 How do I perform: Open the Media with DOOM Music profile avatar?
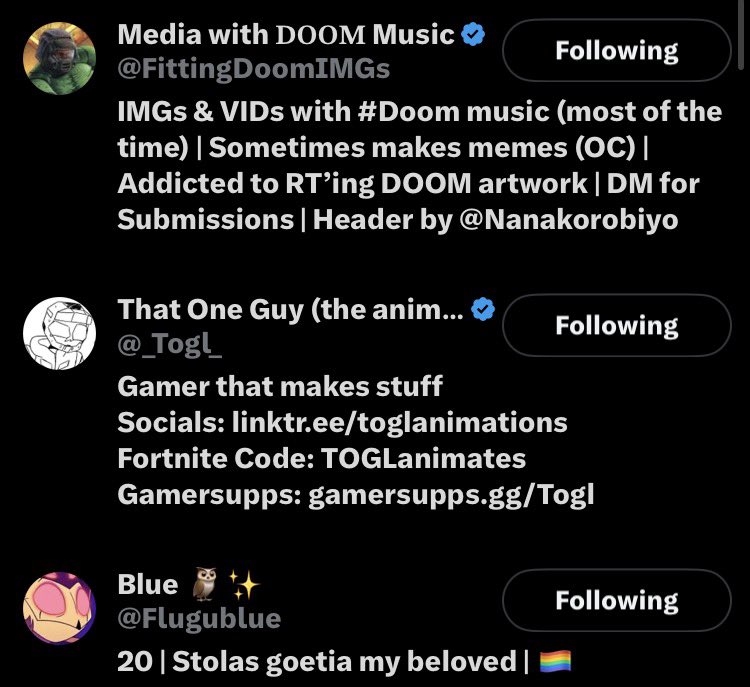coord(59,58)
